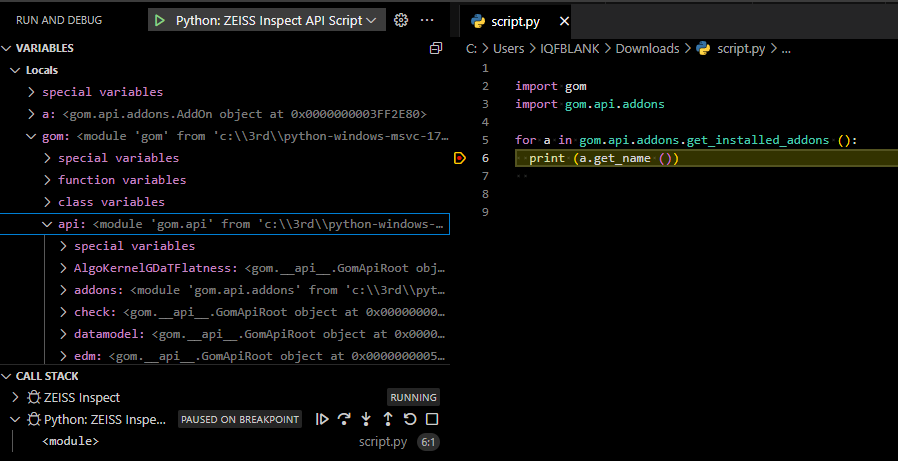
Task: Open the Run and Debug more actions menu
Action: click(x=428, y=20)
